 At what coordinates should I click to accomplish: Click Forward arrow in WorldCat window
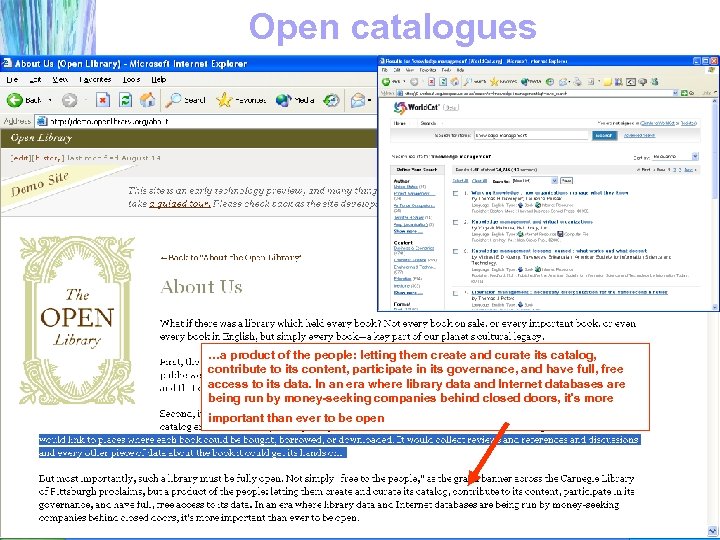[x=414, y=82]
